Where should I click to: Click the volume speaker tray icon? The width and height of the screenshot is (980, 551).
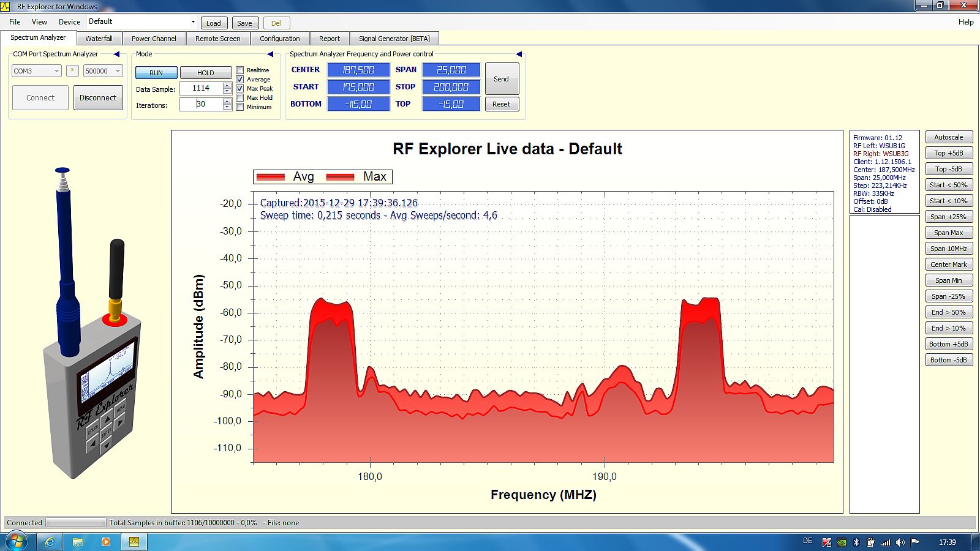click(900, 542)
